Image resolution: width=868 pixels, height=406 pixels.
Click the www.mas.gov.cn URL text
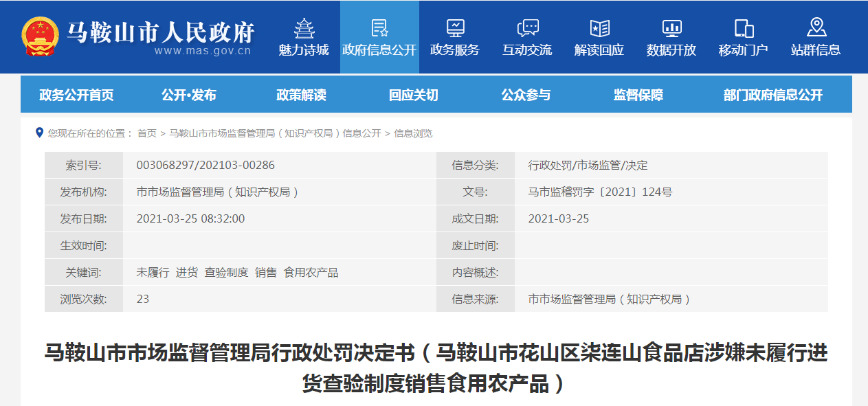click(203, 51)
